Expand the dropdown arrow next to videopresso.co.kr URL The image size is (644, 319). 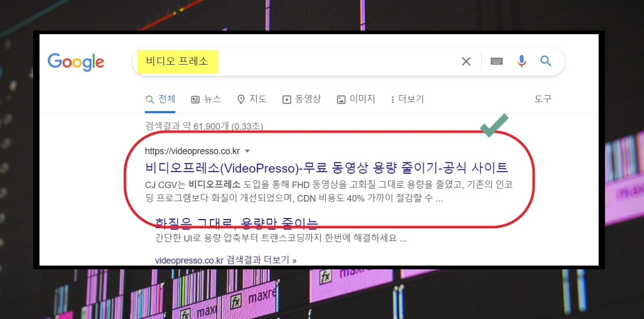pos(247,151)
